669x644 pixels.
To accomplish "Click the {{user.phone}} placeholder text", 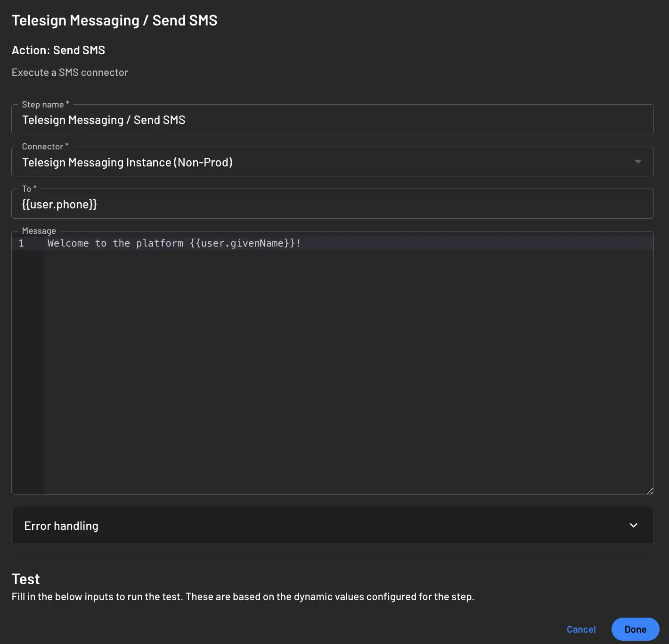I will 59,204.
